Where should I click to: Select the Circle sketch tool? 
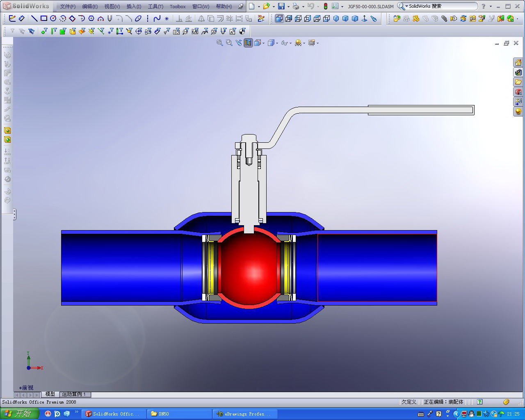(x=53, y=19)
